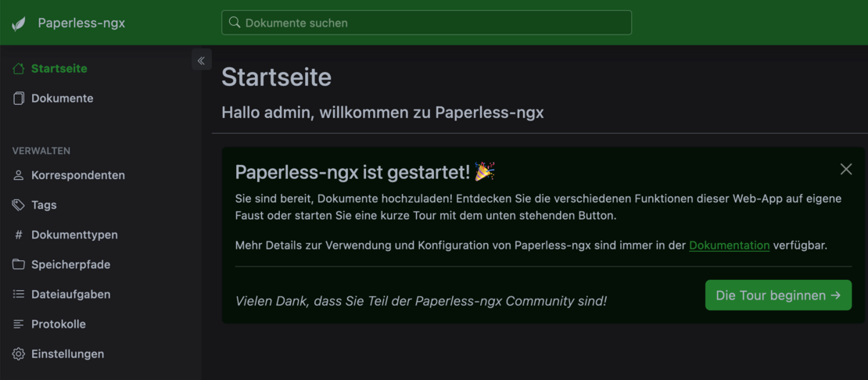Go to Einstellungen in the sidebar
This screenshot has width=868, height=380.
point(67,354)
